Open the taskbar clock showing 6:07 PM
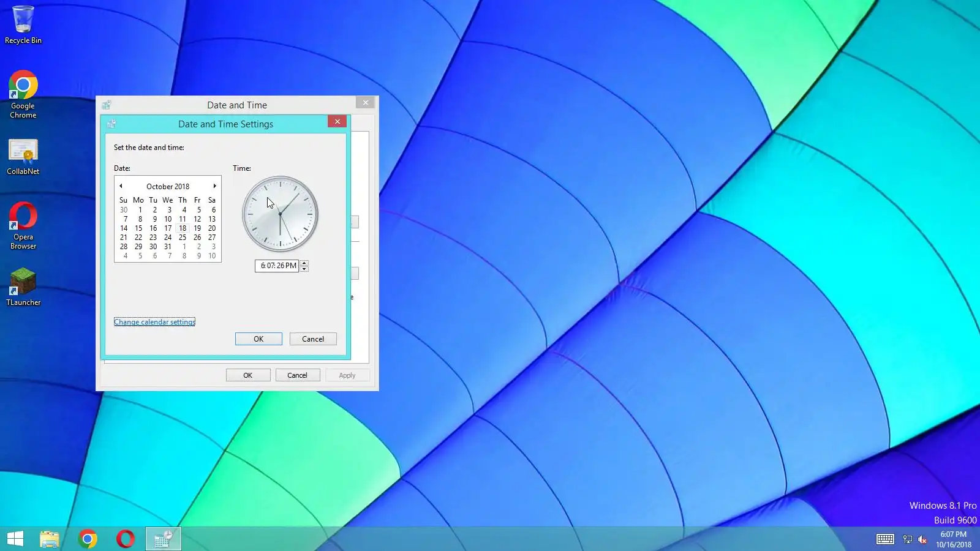Image resolution: width=980 pixels, height=551 pixels. coord(954,539)
